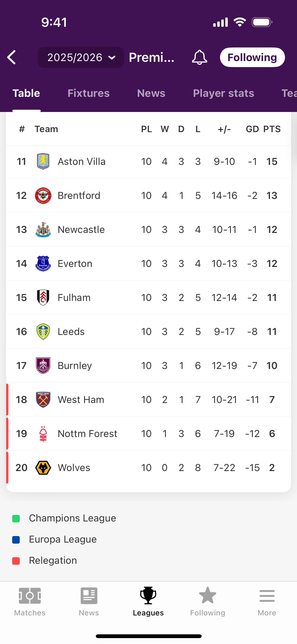Open the Everton team name
The image size is (297, 644).
click(75, 264)
